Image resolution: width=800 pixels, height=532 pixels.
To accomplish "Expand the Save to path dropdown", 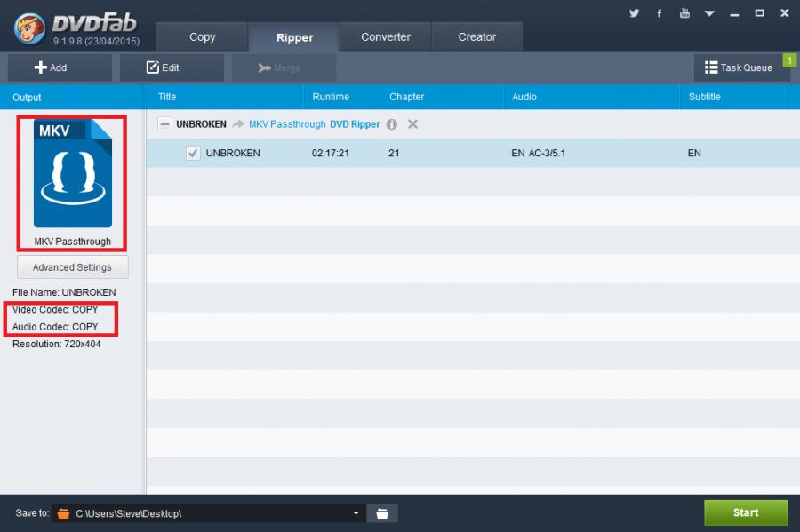I will [x=356, y=513].
